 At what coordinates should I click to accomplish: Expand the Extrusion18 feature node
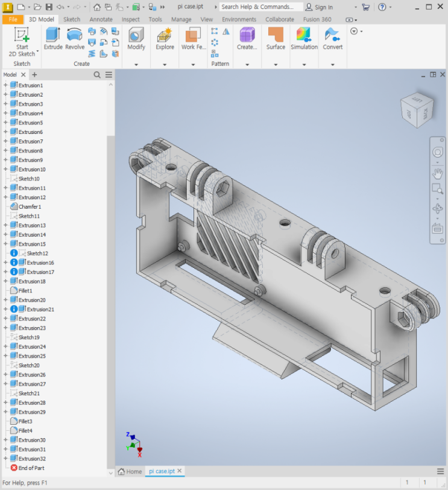coord(5,281)
